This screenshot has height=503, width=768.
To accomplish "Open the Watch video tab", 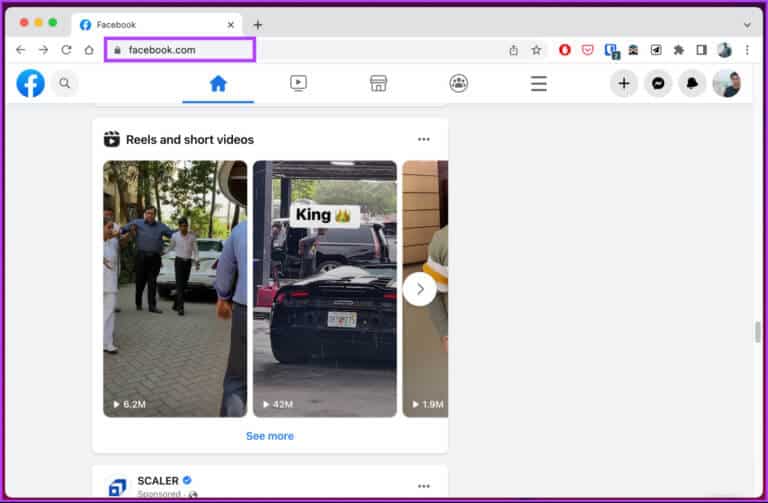I will (298, 83).
